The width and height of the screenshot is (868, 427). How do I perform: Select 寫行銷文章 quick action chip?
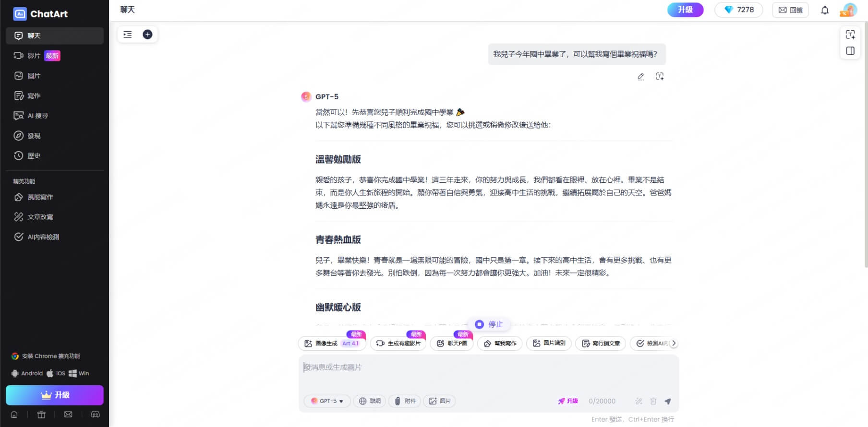[x=601, y=344]
